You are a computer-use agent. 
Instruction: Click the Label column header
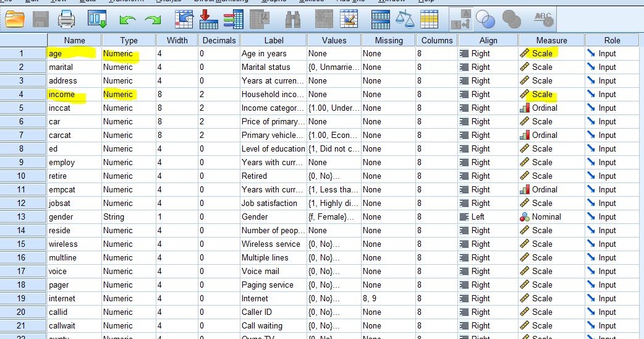(274, 40)
